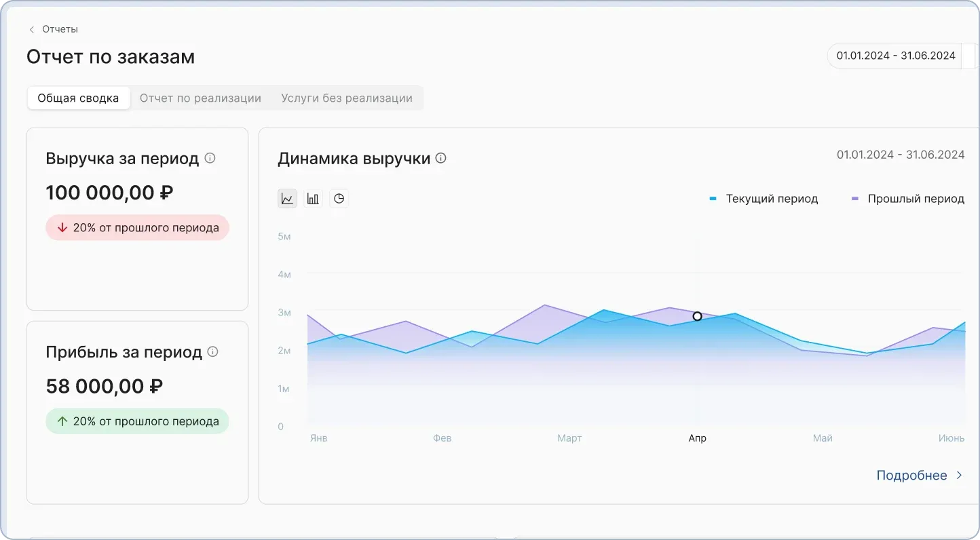
Task: Open the Услуги без реализации tab
Action: click(347, 98)
